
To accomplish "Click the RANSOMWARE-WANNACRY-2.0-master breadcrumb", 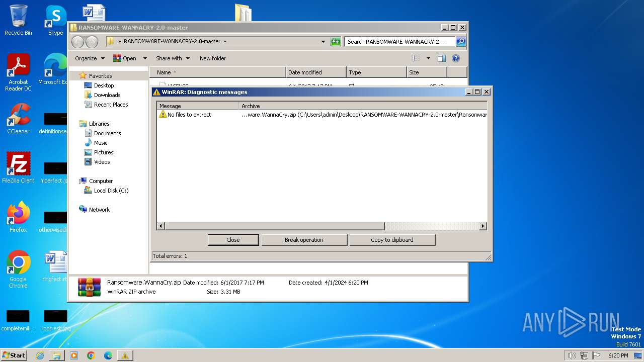I will [172, 42].
